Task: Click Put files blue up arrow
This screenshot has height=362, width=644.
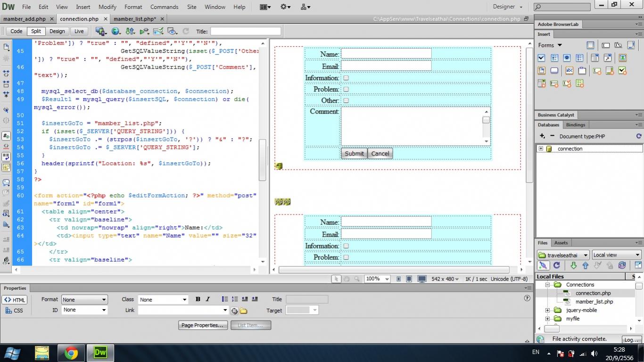Action: (x=586, y=265)
